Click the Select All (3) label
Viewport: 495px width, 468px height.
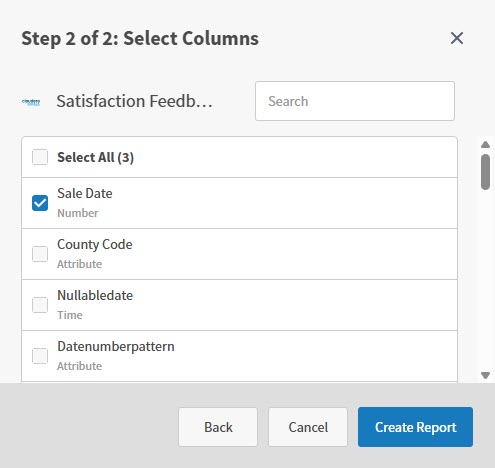pos(95,157)
